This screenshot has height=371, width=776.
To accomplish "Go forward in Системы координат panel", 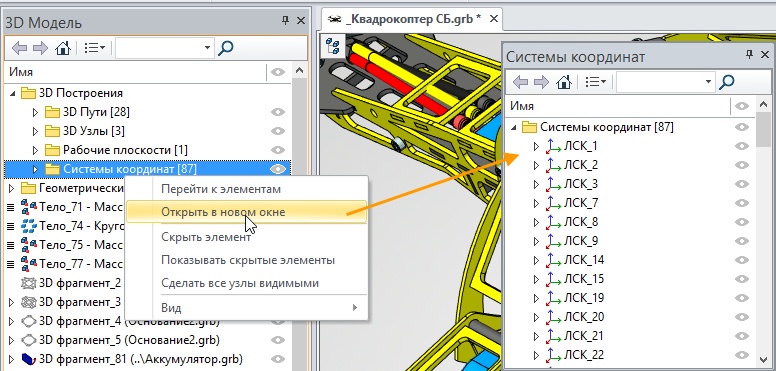I will (x=541, y=82).
